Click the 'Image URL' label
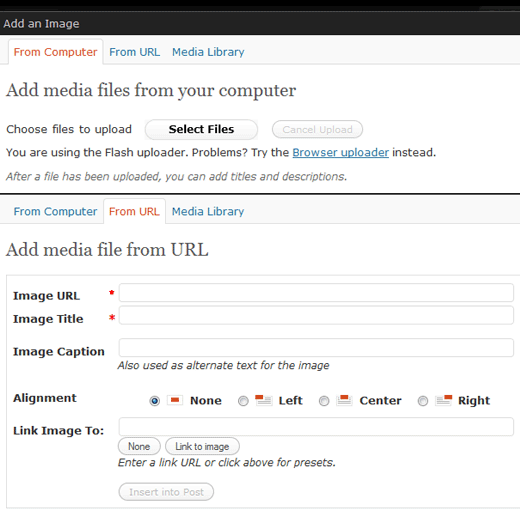The image size is (520, 509). 46,296
